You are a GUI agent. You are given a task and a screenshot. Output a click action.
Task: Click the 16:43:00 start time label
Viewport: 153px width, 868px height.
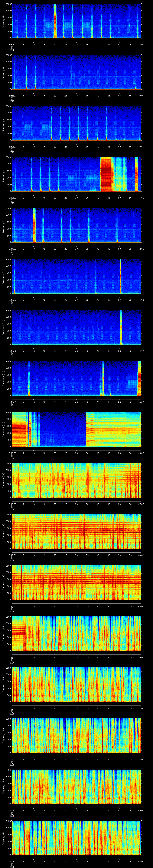12,351
